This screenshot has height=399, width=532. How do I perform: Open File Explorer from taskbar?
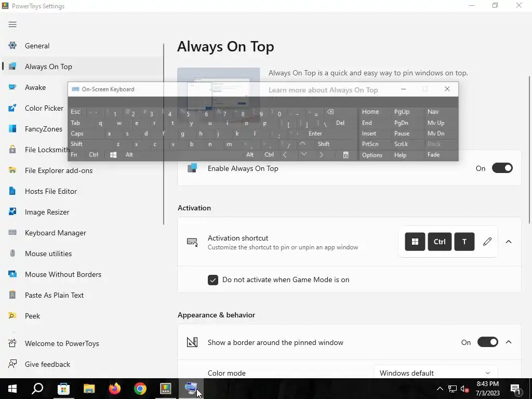89,389
